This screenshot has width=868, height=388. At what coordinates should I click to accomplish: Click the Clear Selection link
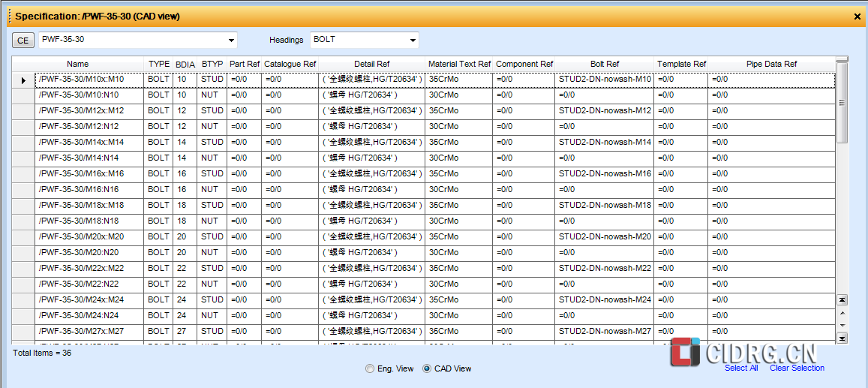pyautogui.click(x=797, y=368)
